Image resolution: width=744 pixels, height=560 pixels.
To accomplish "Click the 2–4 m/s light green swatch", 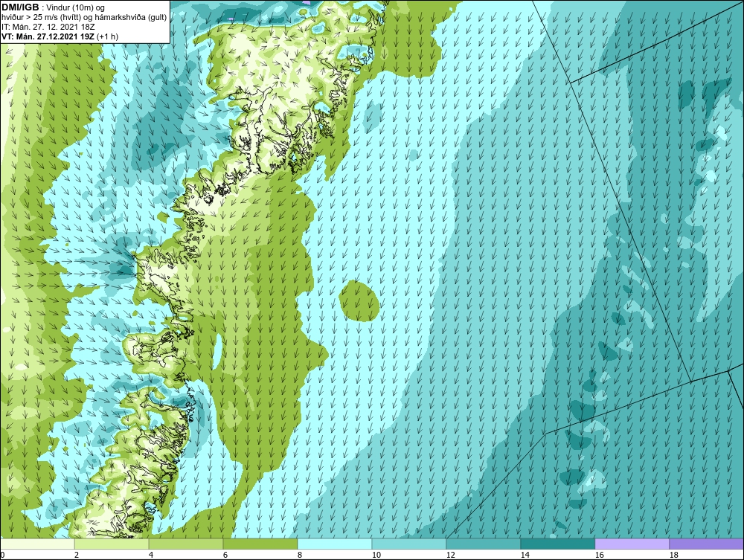I will point(112,544).
